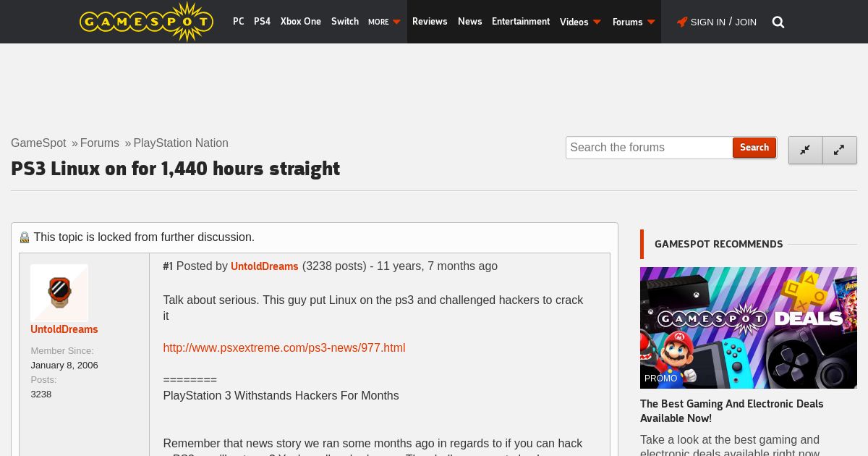The image size is (868, 456).
Task: Open the News section
Action: (x=469, y=22)
